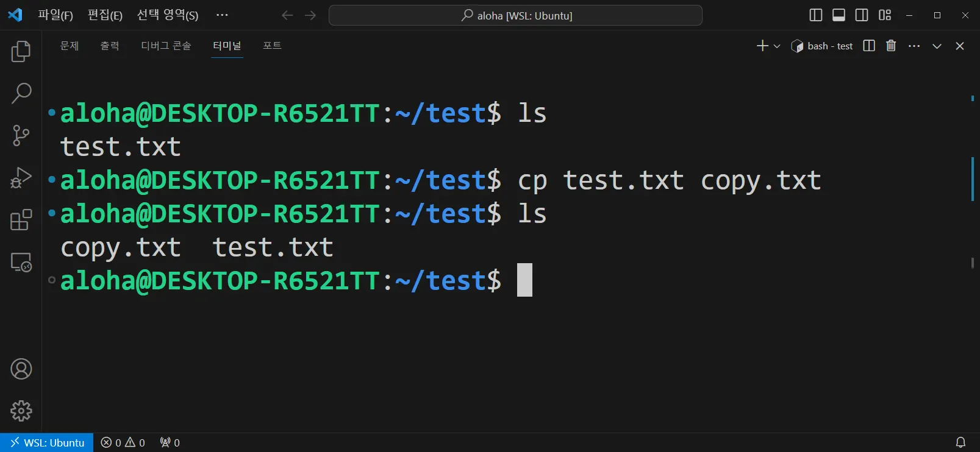
Task: Click the aloha command center search box
Action: (515, 15)
